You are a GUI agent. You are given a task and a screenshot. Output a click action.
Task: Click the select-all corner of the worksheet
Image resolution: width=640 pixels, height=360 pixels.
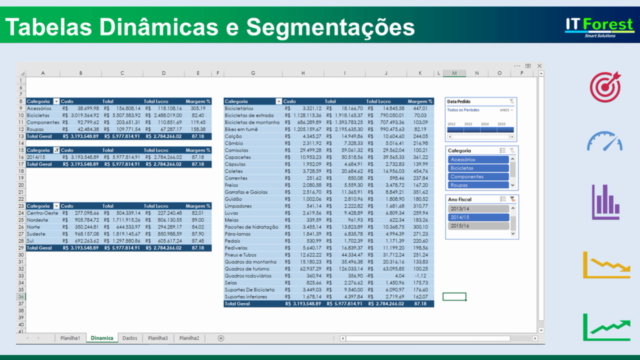pos(22,73)
